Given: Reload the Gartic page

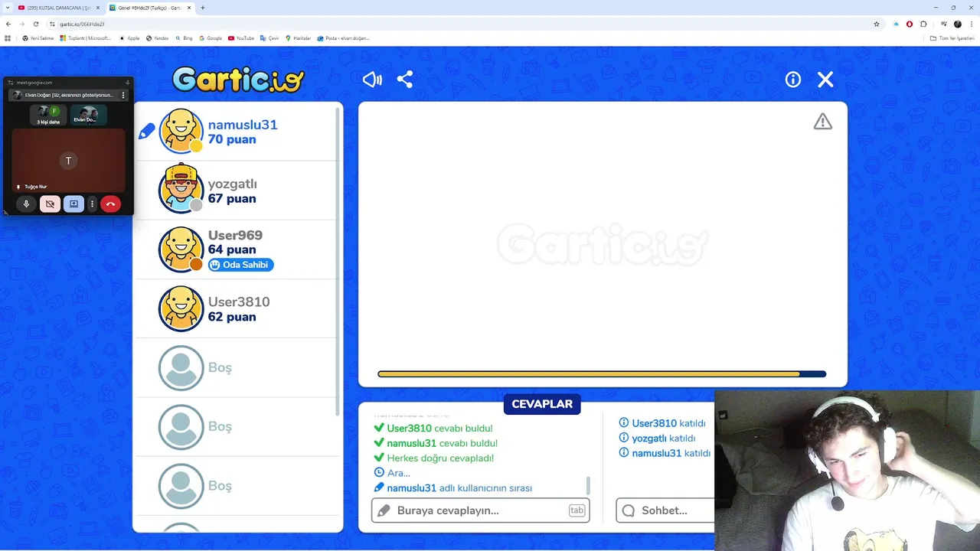Looking at the screenshot, I should 35,24.
